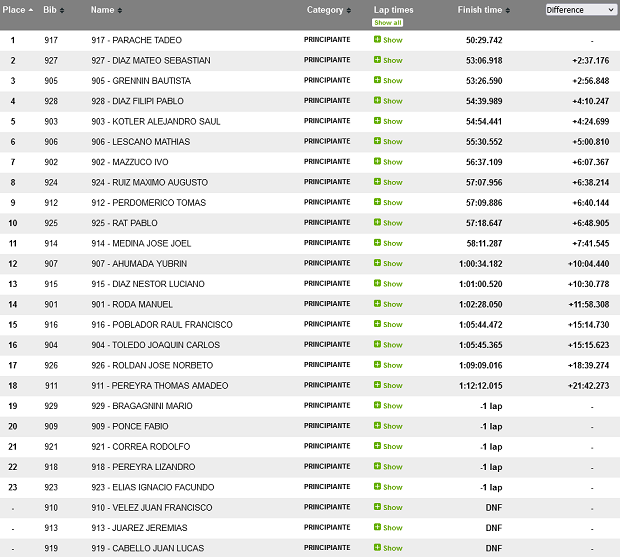Show laps for Elias Ignacio Facundo
Screen dimensions: 620x557
coord(387,487)
